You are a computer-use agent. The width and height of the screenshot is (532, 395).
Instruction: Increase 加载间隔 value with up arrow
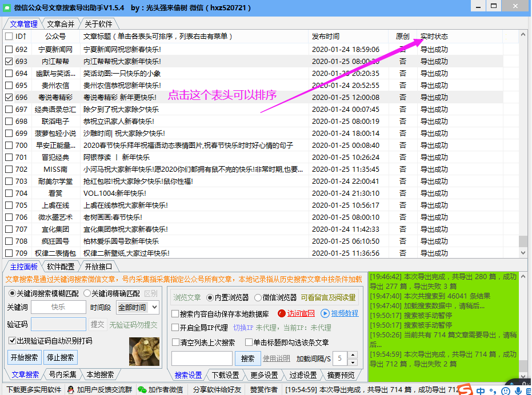pyautogui.click(x=353, y=355)
